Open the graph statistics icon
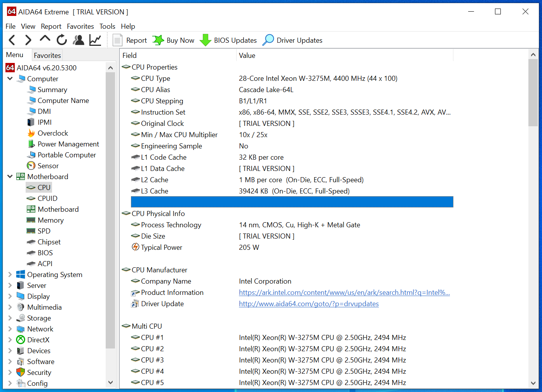Screen dimensions: 542x392 click(x=95, y=40)
